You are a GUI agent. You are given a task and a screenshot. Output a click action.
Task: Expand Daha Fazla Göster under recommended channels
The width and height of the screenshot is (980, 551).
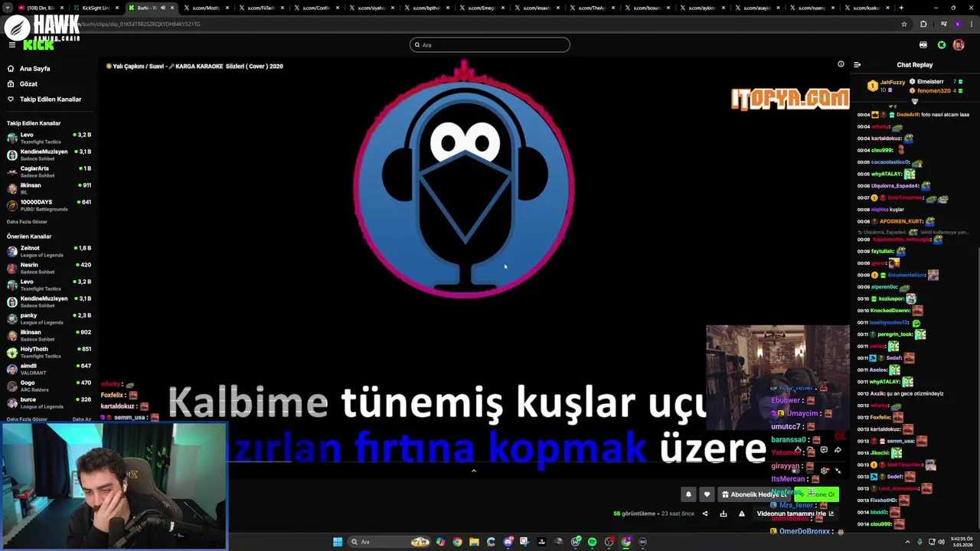[27, 419]
